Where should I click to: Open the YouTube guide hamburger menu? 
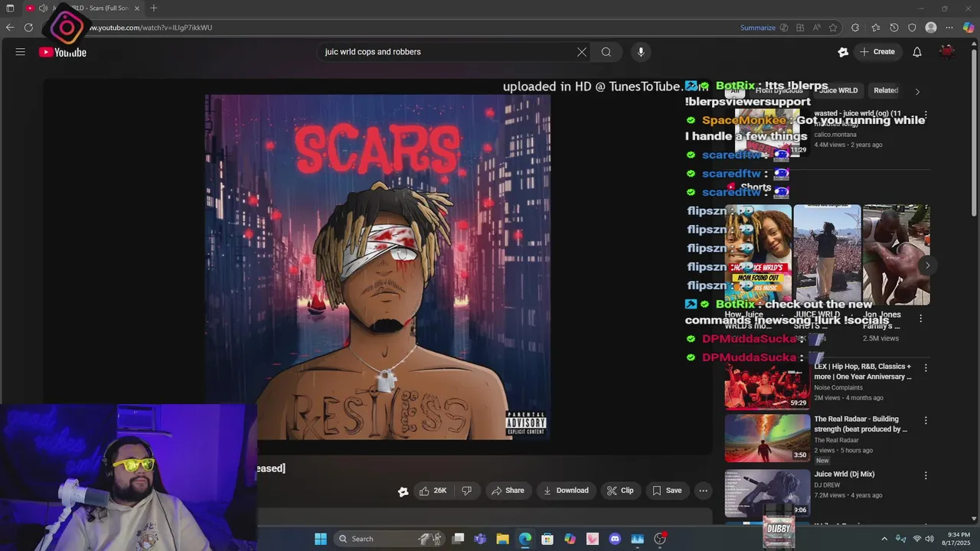[21, 52]
